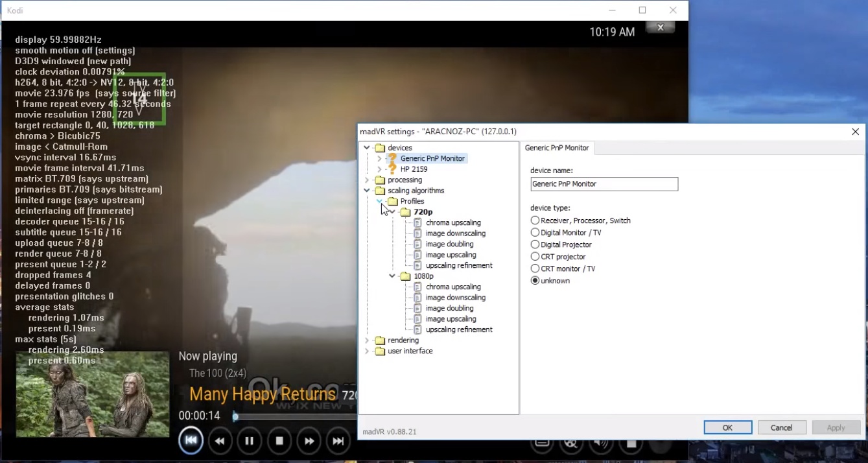
Task: Choose 'Digital Projector' as device type
Action: click(535, 244)
